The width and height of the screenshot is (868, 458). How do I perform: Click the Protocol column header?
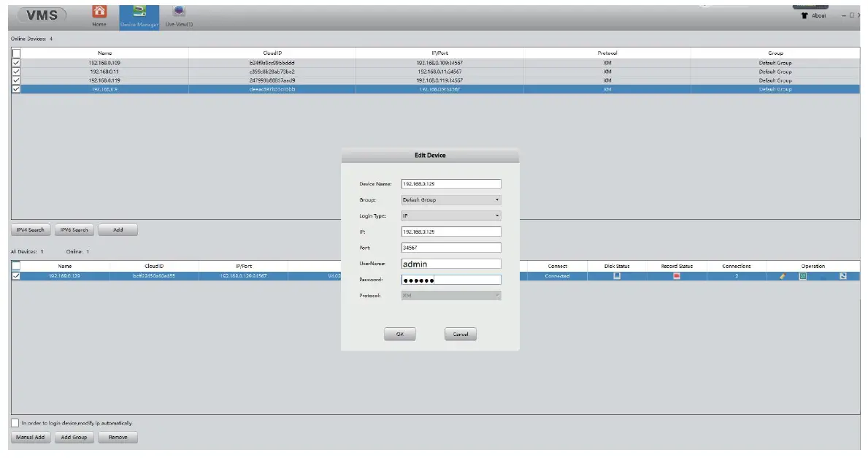607,53
